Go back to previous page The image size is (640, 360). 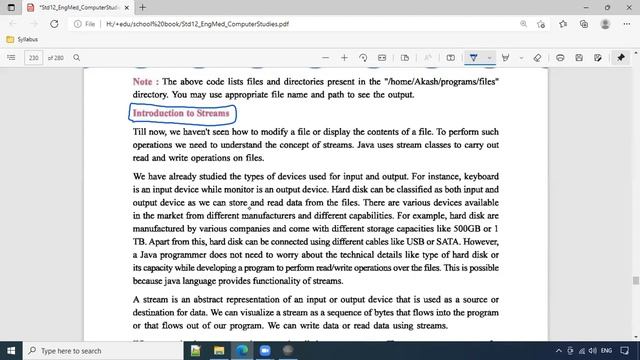(x=12, y=24)
